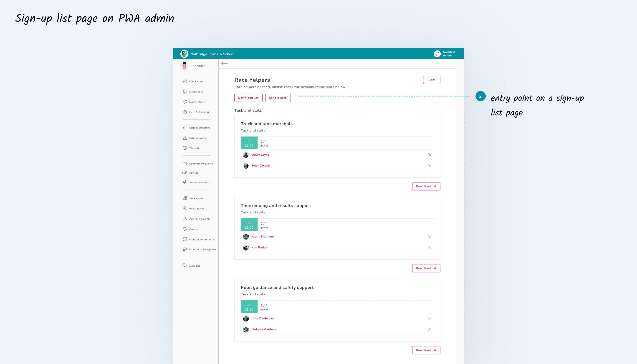This screenshot has height=364, width=637.
Task: Open Monitor marketplace in sidebar
Action: click(202, 250)
